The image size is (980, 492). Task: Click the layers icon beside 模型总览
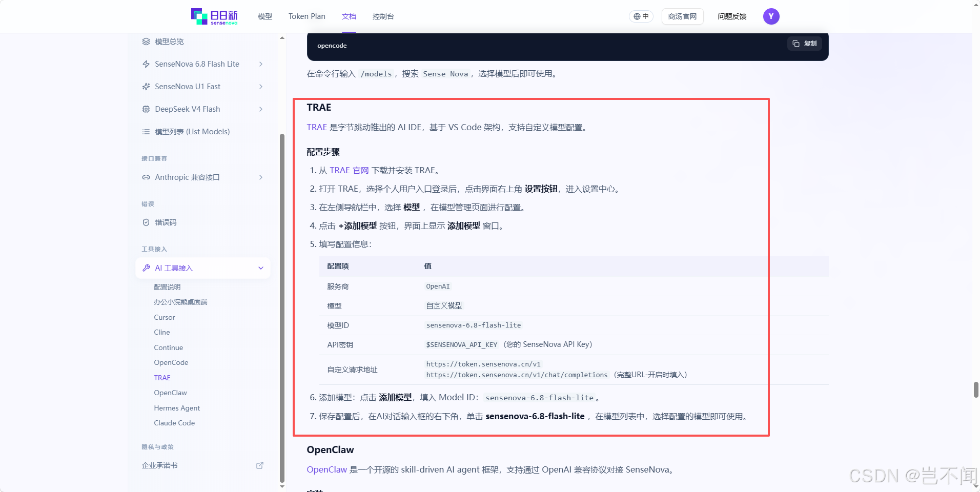point(146,42)
